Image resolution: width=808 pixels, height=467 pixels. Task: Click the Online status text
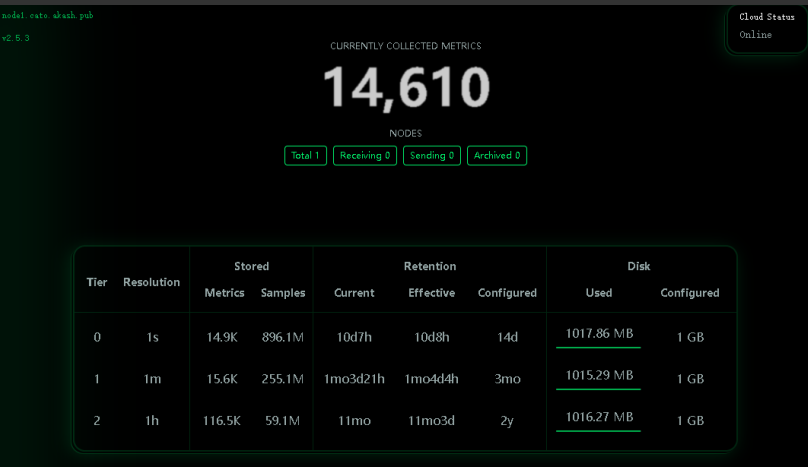tap(756, 35)
